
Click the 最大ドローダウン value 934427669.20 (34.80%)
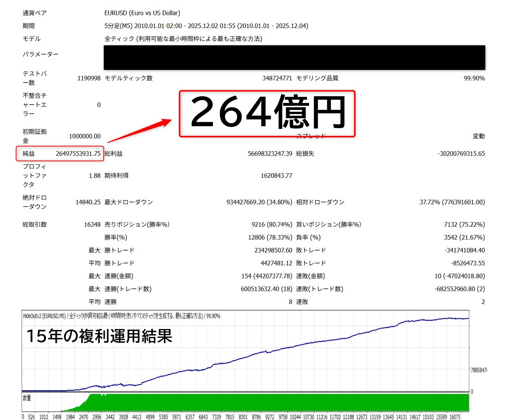click(259, 202)
